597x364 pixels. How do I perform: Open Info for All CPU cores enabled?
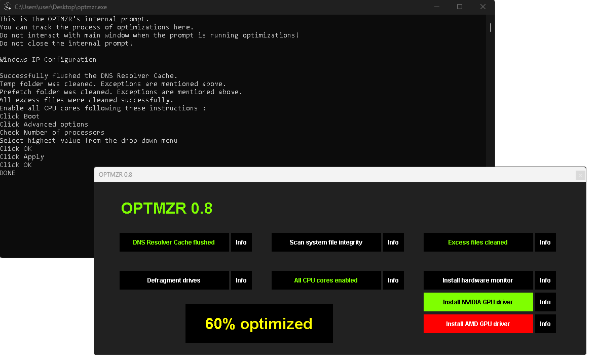(393, 280)
